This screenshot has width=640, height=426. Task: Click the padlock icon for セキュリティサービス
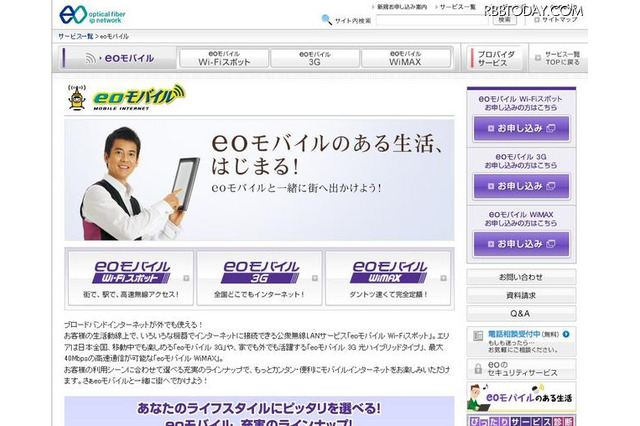478,369
